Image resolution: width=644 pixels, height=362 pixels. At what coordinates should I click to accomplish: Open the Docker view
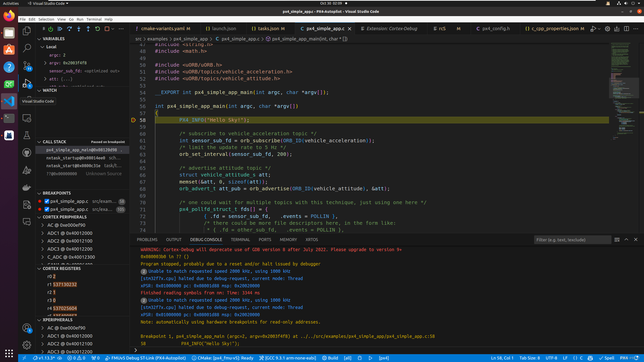click(27, 187)
